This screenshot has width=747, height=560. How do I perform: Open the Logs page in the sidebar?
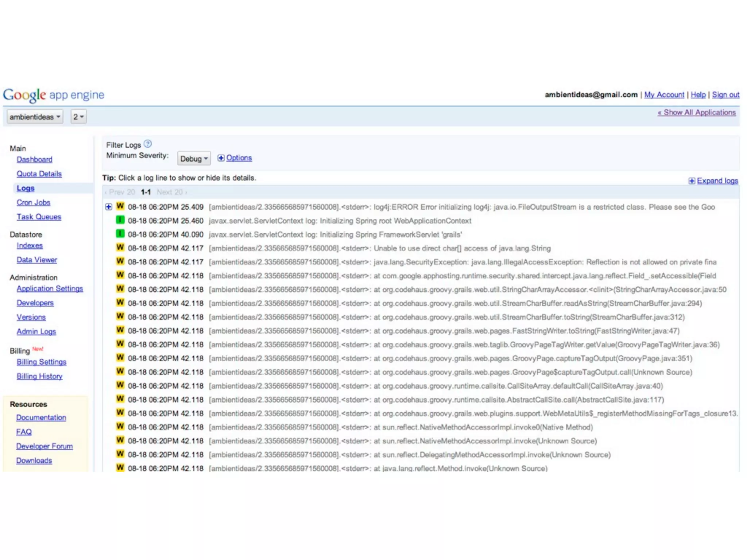pos(26,188)
